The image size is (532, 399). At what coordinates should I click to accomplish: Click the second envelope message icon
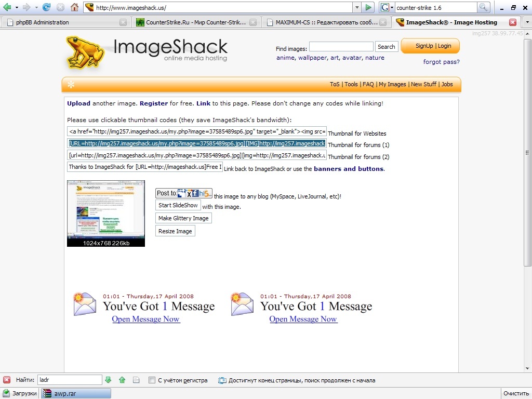(x=242, y=304)
